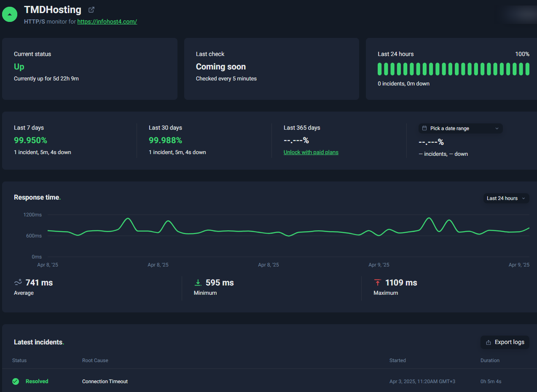Viewport: 537px width, 392px height.
Task: Open the Last 24 hours response time dropdown
Action: pyautogui.click(x=506, y=198)
